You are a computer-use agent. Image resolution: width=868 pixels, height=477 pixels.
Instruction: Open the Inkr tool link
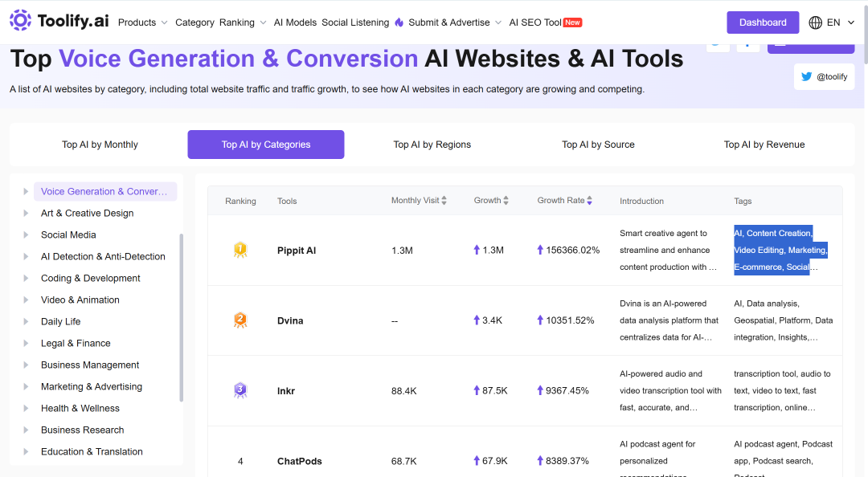[x=285, y=391]
